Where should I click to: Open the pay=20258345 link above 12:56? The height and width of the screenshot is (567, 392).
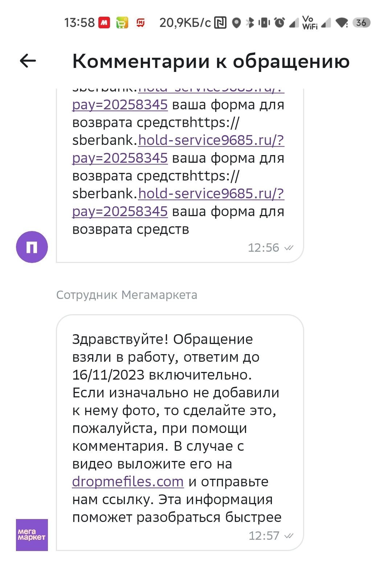click(x=120, y=211)
